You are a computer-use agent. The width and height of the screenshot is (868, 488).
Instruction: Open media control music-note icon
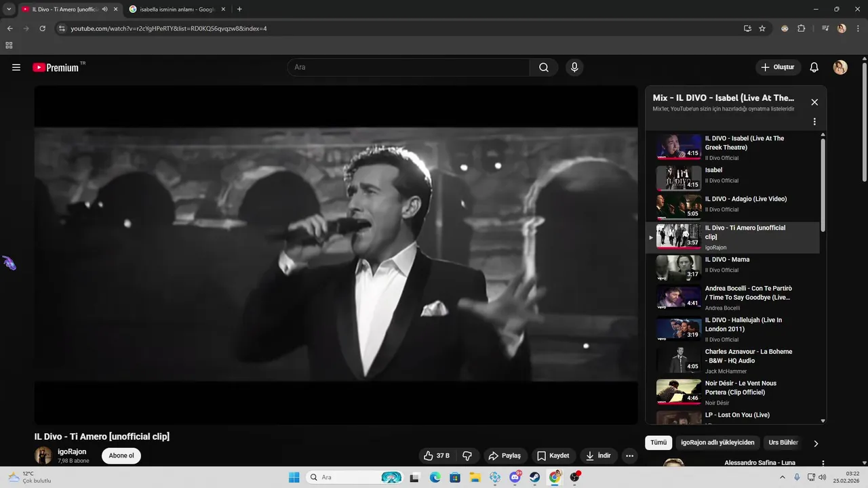pyautogui.click(x=825, y=28)
